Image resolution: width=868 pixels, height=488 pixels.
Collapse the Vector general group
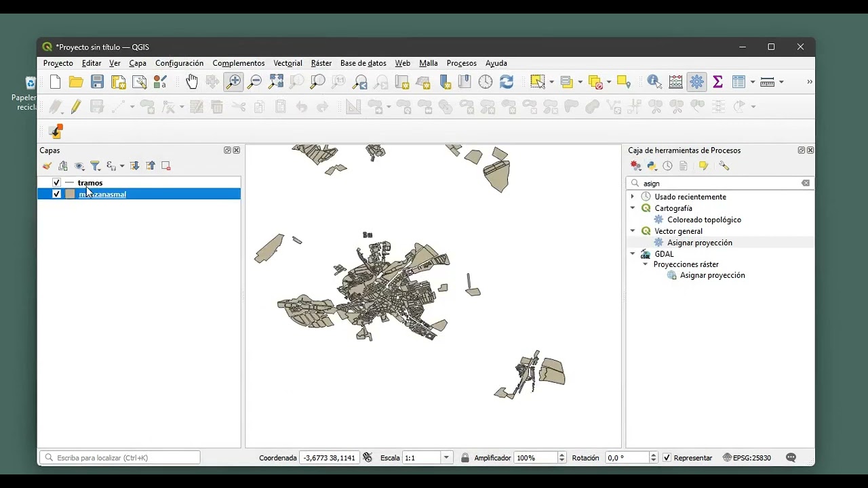[633, 231]
